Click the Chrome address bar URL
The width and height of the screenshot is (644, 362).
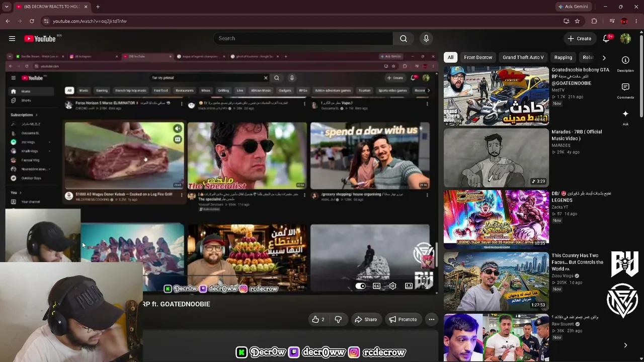point(90,21)
